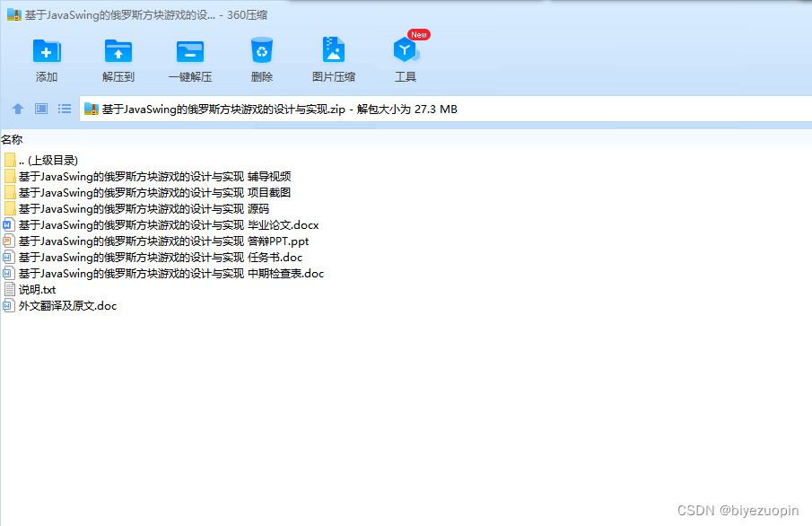Open the .. 上级目录 parent directory entry
The image size is (812, 526).
click(x=48, y=160)
